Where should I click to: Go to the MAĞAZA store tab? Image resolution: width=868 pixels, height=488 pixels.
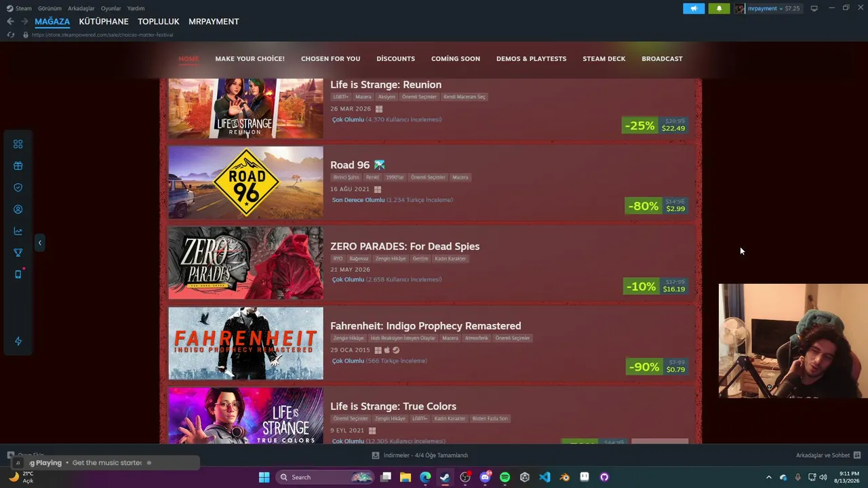(52, 22)
